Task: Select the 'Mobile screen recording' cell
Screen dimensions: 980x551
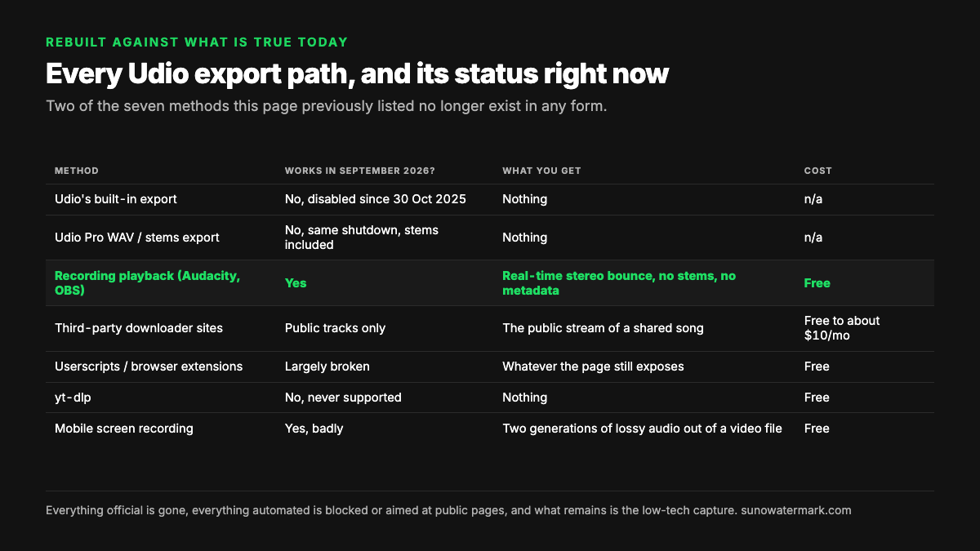Action: click(x=124, y=429)
